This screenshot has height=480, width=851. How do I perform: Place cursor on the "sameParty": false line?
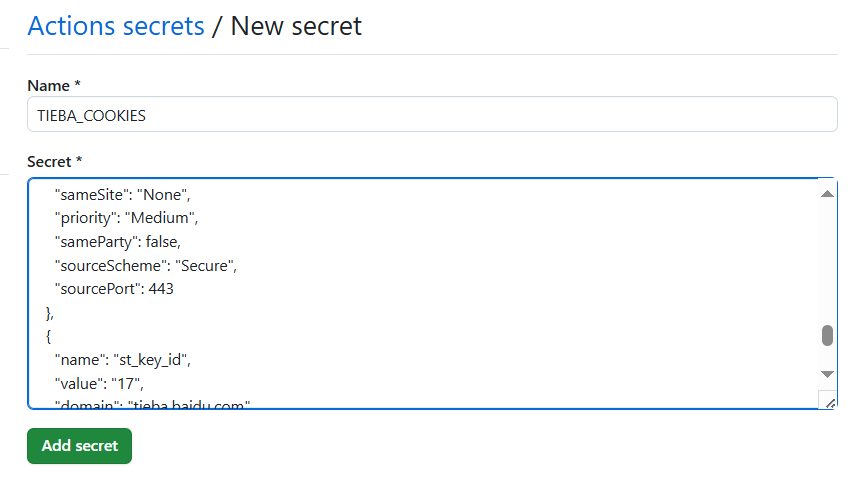coord(117,242)
